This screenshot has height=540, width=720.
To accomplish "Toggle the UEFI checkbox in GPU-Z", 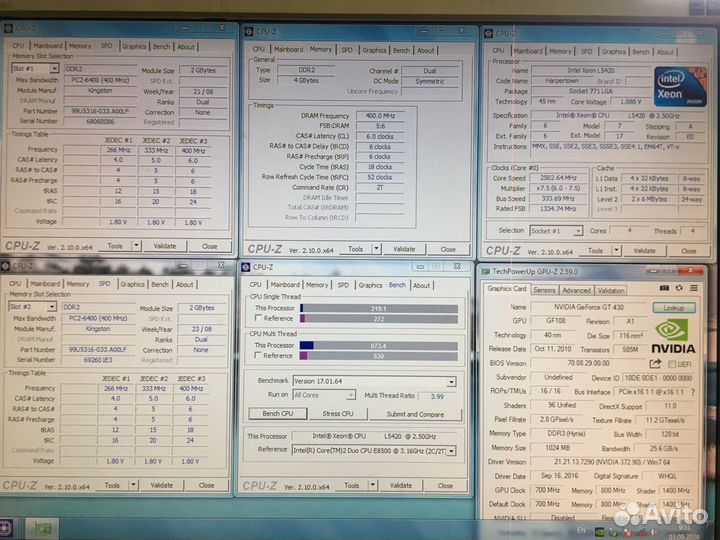I will (x=672, y=364).
